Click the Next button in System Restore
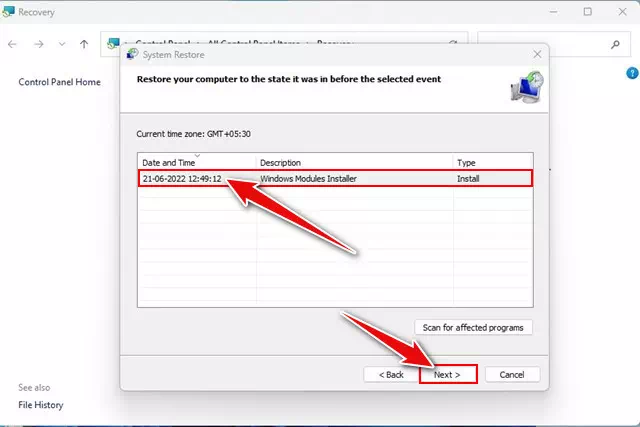Screen dimensions: 640x427 pos(448,374)
